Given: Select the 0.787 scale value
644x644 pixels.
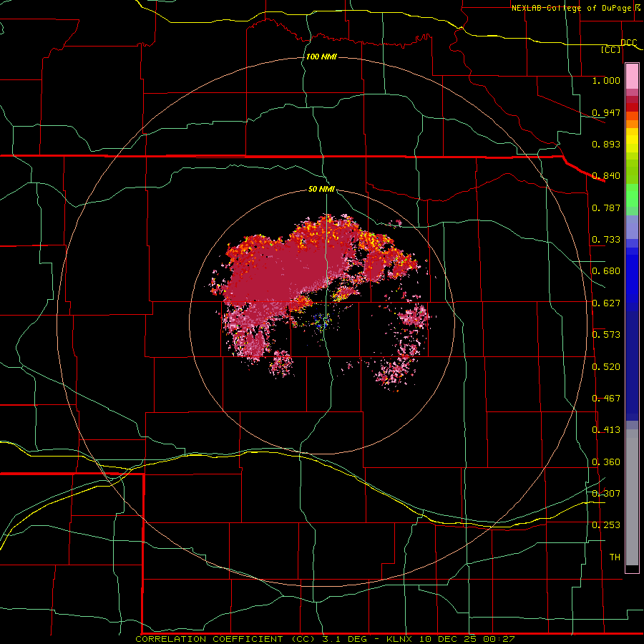Looking at the screenshot, I should [606, 208].
